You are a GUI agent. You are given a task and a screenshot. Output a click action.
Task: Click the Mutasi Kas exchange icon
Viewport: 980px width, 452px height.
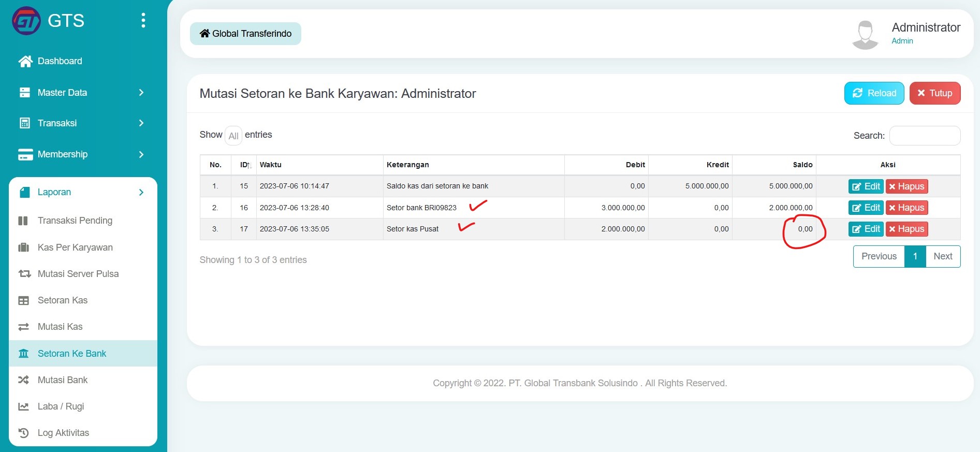pos(24,327)
